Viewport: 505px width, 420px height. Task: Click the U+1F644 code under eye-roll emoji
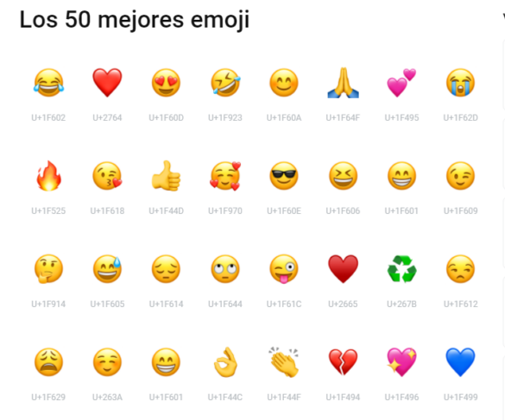(225, 304)
